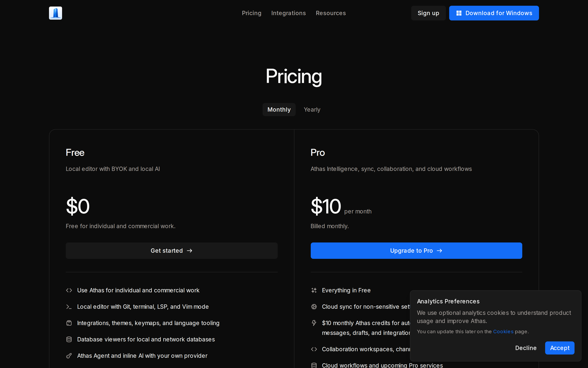Click lightning bolt icon beside $10 monthly credits

tap(314, 323)
